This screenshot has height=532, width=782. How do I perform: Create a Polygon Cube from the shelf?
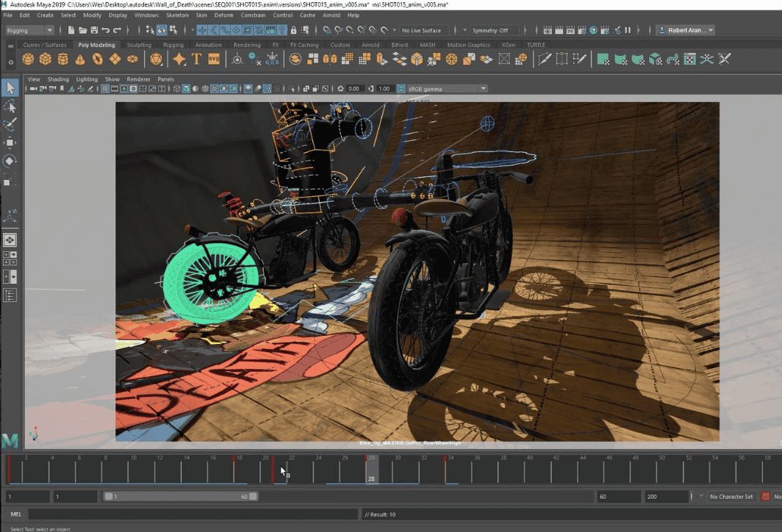46,60
